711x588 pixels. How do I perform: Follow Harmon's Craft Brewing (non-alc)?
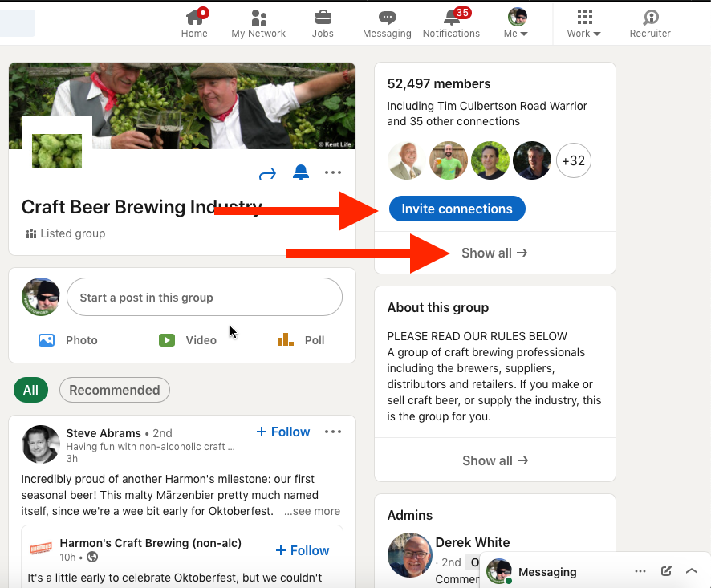click(303, 550)
